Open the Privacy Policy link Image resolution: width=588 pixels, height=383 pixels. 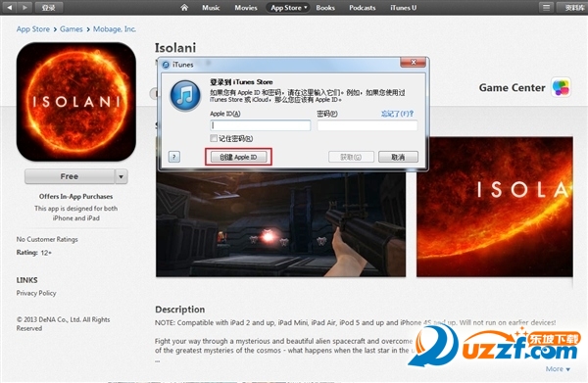coord(36,293)
